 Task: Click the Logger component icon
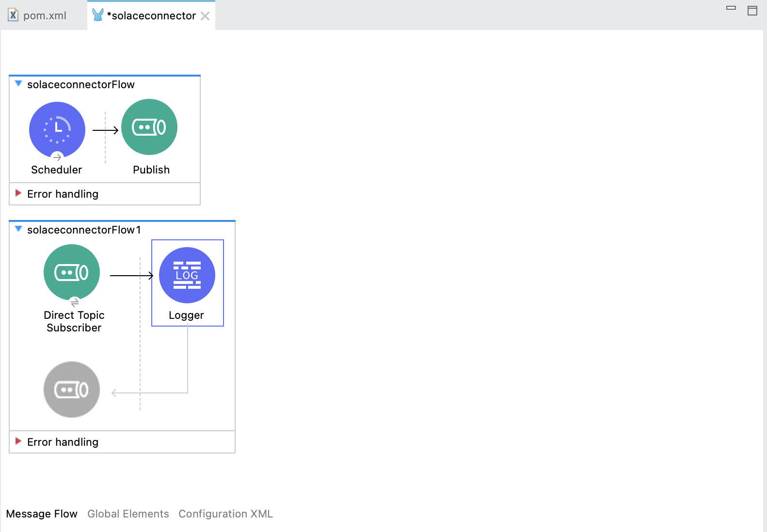(187, 275)
